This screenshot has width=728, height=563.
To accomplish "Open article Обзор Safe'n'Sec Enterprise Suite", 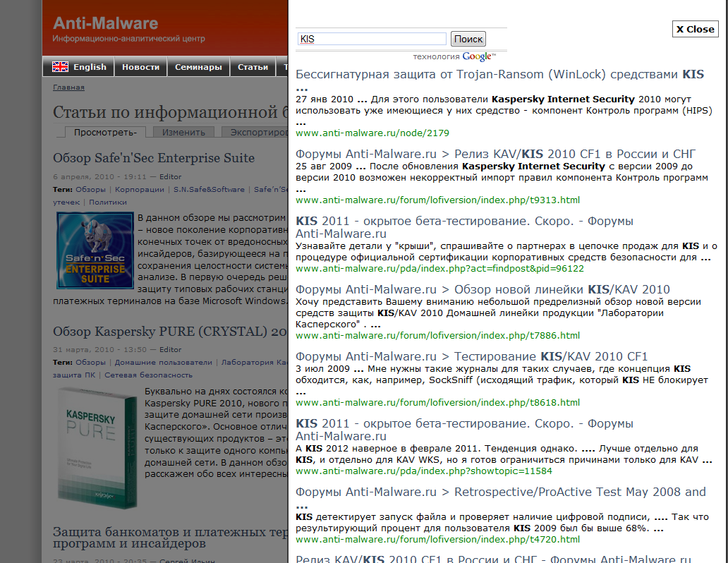I will pyautogui.click(x=154, y=158).
